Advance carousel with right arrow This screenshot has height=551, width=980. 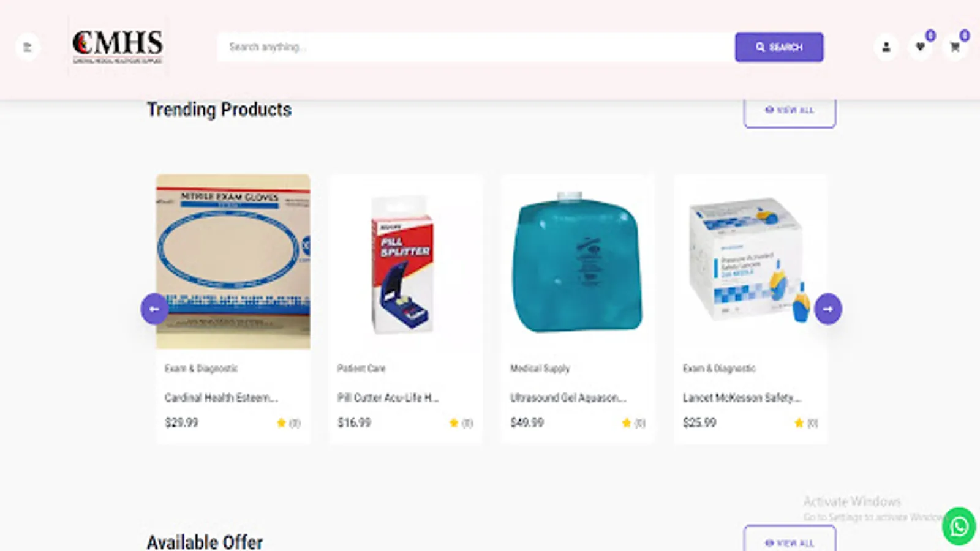tap(828, 309)
